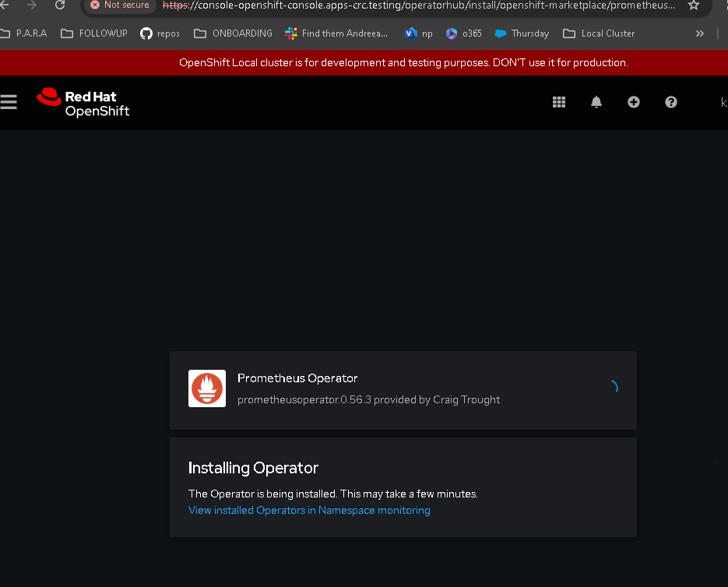Image resolution: width=728 pixels, height=587 pixels.
Task: Click the Installing Operator heading
Action: click(253, 468)
